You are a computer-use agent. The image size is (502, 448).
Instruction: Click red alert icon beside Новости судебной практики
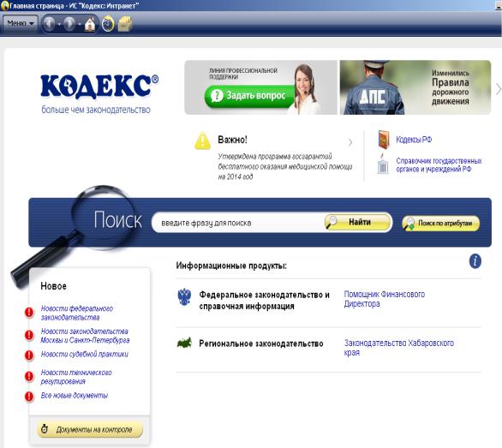click(29, 355)
